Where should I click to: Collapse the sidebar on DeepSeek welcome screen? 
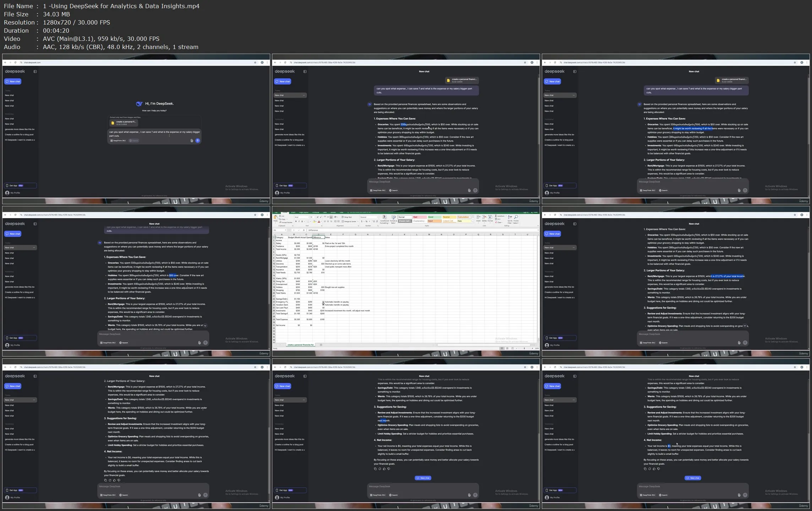(35, 71)
